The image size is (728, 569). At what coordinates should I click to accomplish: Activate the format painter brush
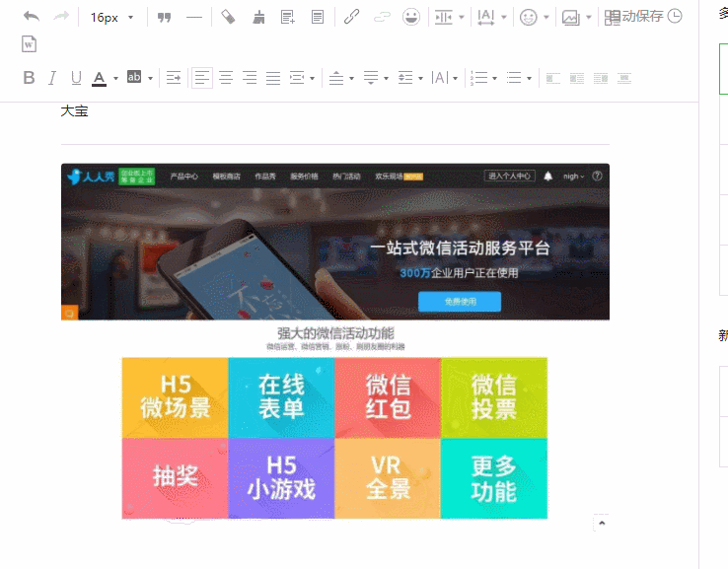pyautogui.click(x=258, y=17)
